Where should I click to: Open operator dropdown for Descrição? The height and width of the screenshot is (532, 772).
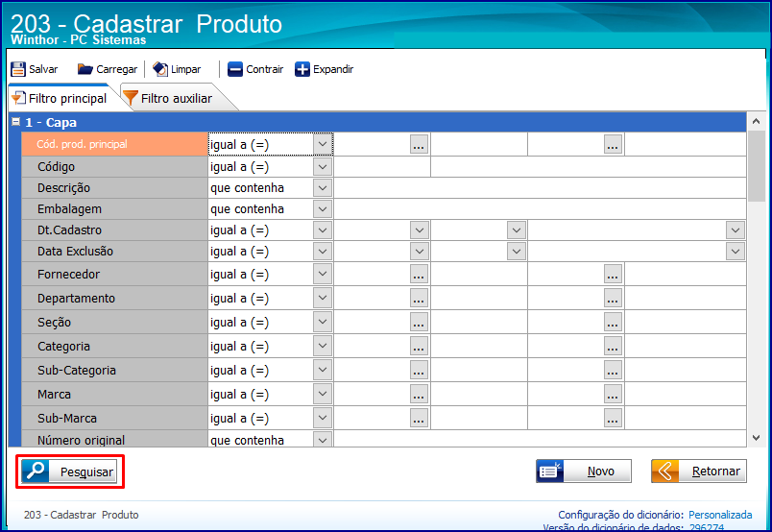coord(323,188)
